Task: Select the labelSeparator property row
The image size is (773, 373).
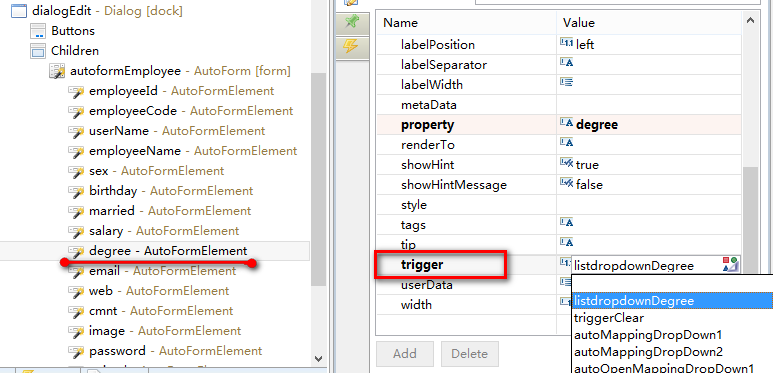Action: (x=559, y=65)
